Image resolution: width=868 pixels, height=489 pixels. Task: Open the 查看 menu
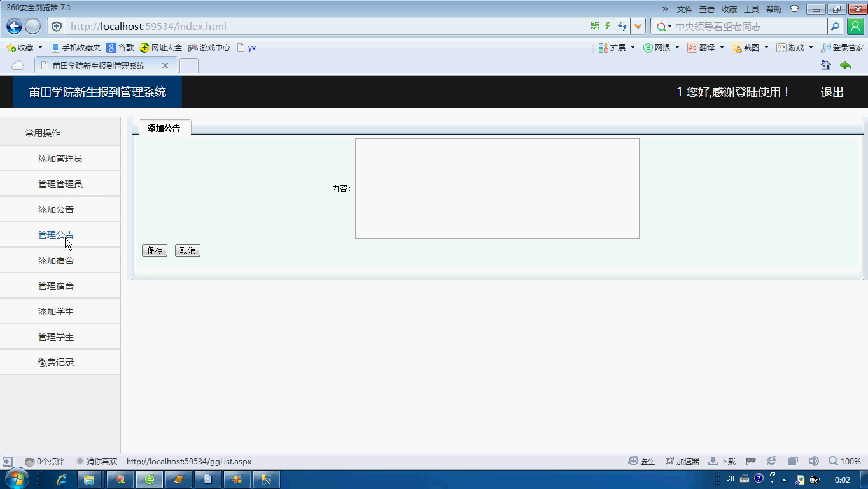pyautogui.click(x=706, y=9)
